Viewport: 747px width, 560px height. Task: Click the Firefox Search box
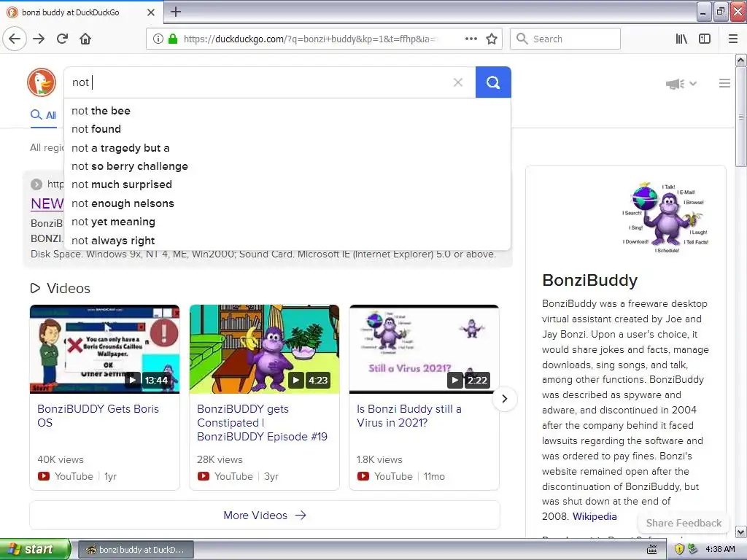pyautogui.click(x=565, y=39)
